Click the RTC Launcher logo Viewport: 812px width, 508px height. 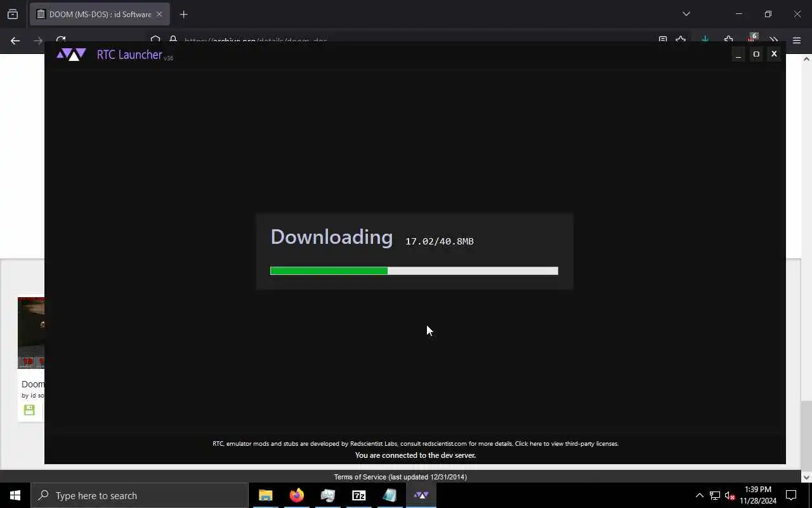pyautogui.click(x=71, y=55)
